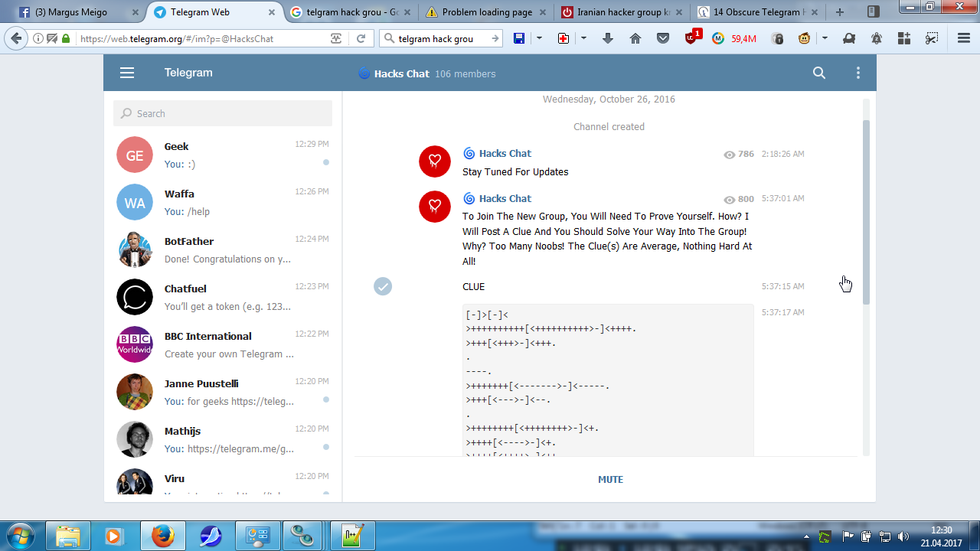The width and height of the screenshot is (980, 551).
Task: Open the emoji face extension icon
Action: coord(804,39)
